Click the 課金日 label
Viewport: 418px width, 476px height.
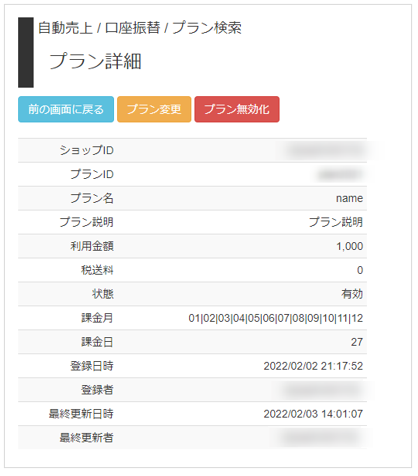[x=97, y=342]
